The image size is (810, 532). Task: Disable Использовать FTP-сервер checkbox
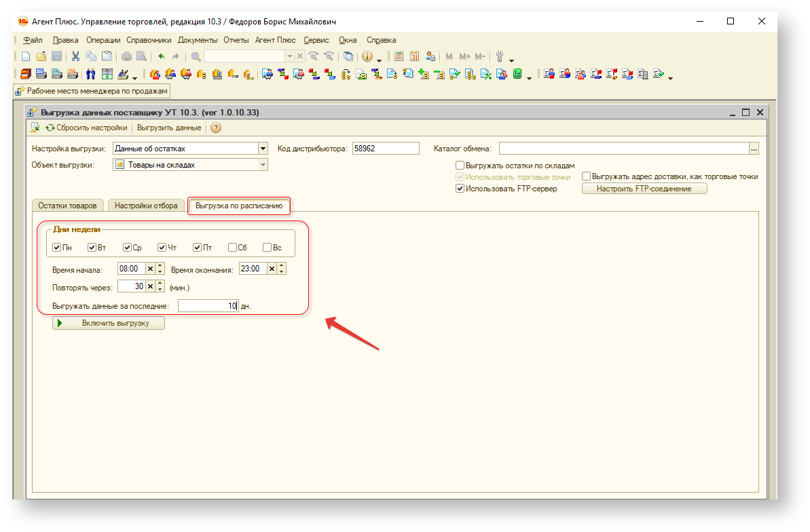tap(460, 189)
